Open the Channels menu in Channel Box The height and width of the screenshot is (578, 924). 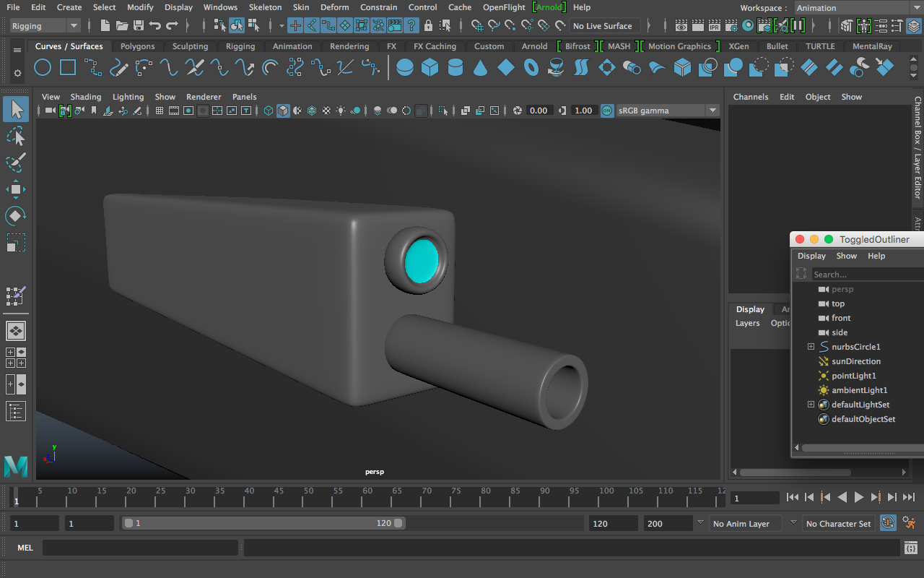(751, 97)
